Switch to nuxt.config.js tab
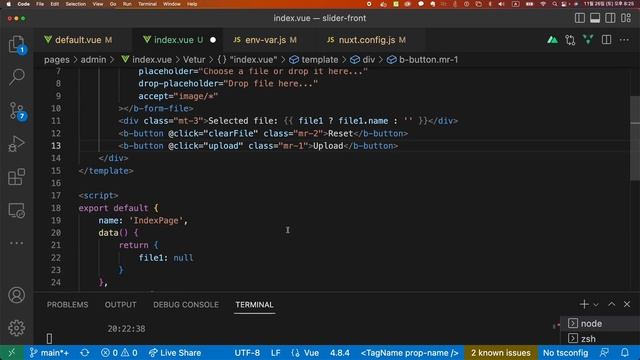Viewport: 640px width, 360px height. [366, 40]
